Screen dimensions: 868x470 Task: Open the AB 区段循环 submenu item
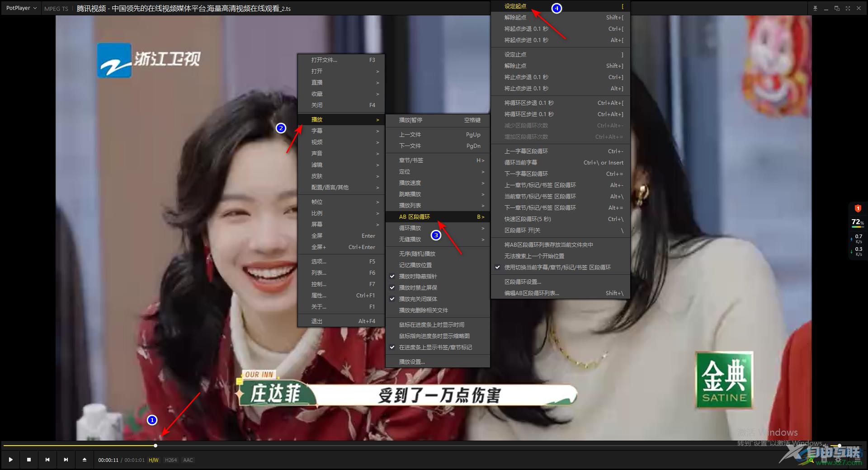coord(438,216)
